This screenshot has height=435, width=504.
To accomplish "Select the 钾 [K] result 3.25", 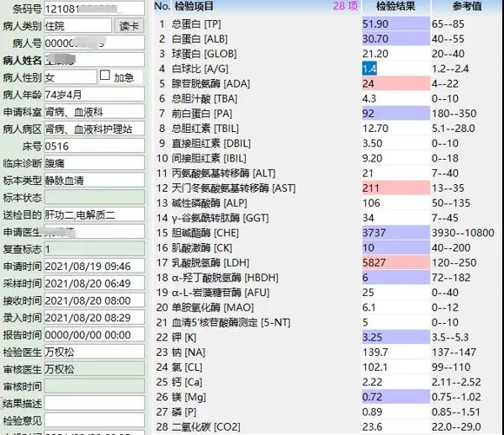I will [x=372, y=337].
